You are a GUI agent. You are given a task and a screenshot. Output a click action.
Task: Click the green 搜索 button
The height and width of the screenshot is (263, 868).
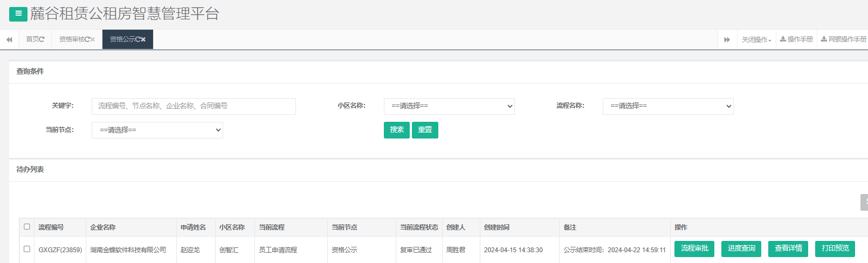[397, 130]
